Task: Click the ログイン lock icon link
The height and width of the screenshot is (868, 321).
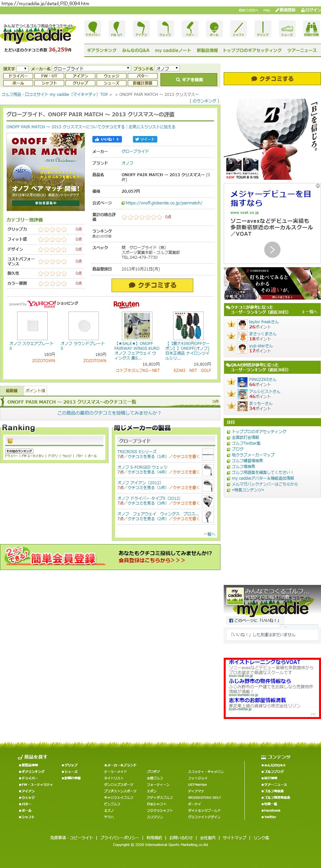Action: [x=311, y=10]
